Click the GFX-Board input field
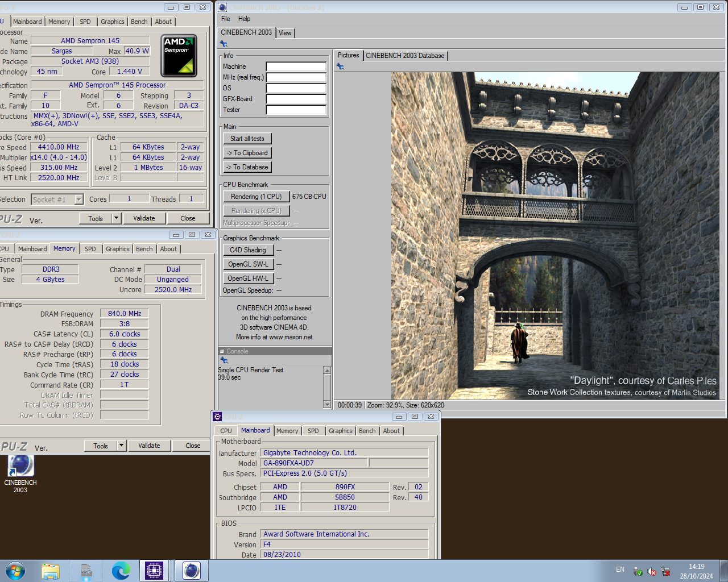 (x=296, y=99)
